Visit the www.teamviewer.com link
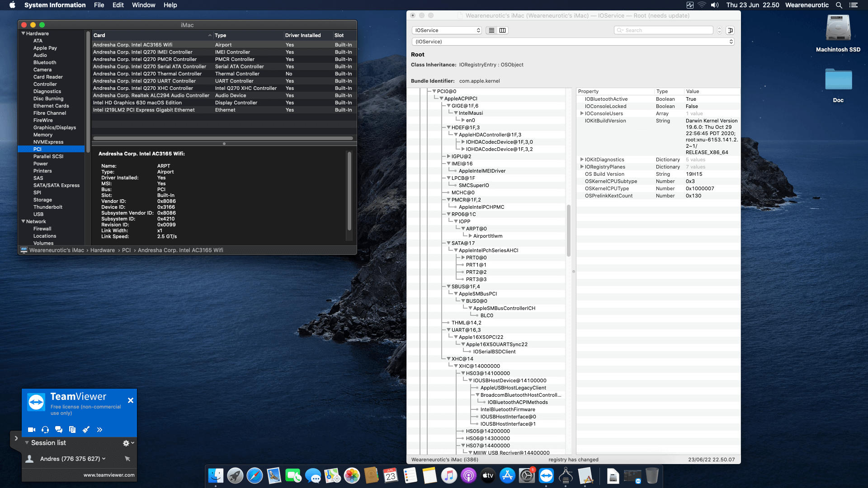The width and height of the screenshot is (868, 488). click(x=109, y=475)
